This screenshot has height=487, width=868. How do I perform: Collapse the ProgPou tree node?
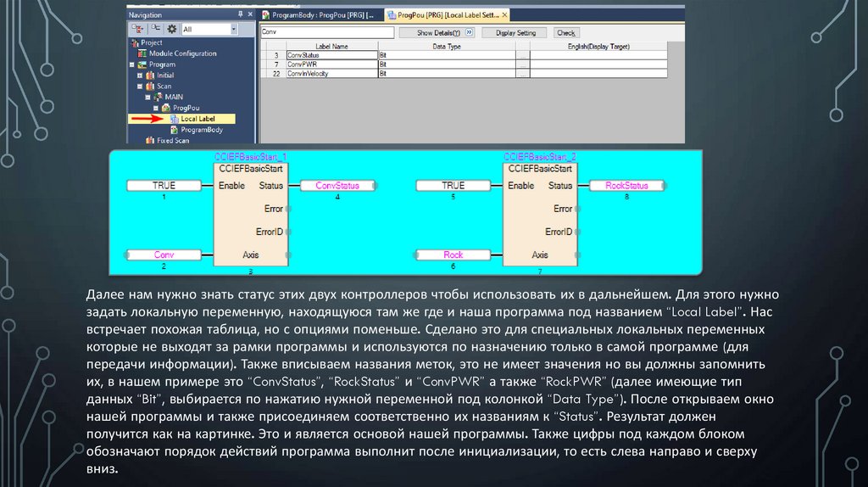pyautogui.click(x=156, y=108)
